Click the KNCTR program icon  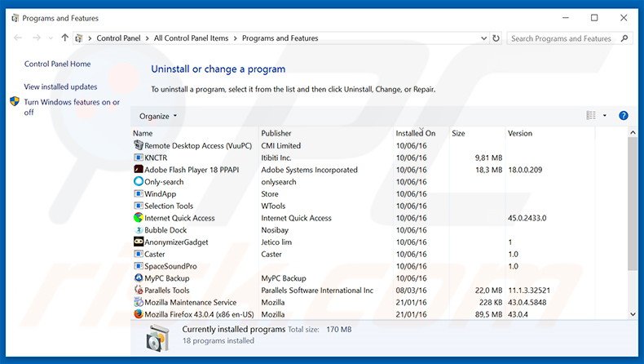(139, 158)
